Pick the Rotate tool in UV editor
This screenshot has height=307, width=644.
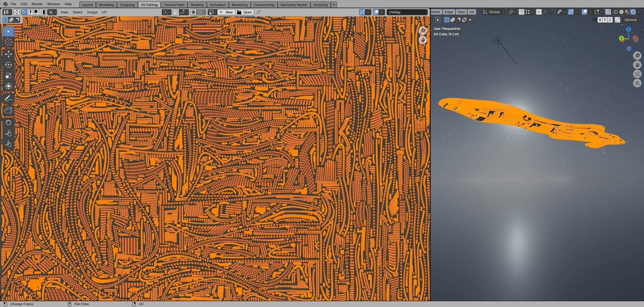pos(9,65)
